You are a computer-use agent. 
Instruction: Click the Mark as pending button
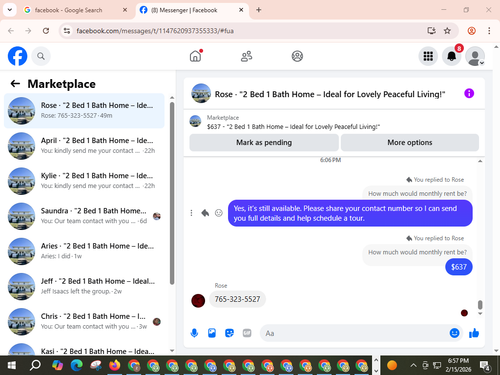click(x=264, y=143)
